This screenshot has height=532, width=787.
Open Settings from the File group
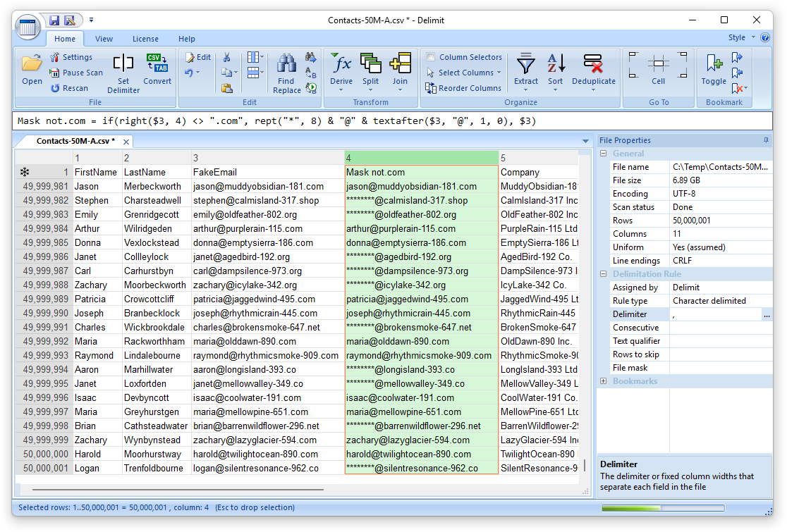pyautogui.click(x=71, y=57)
